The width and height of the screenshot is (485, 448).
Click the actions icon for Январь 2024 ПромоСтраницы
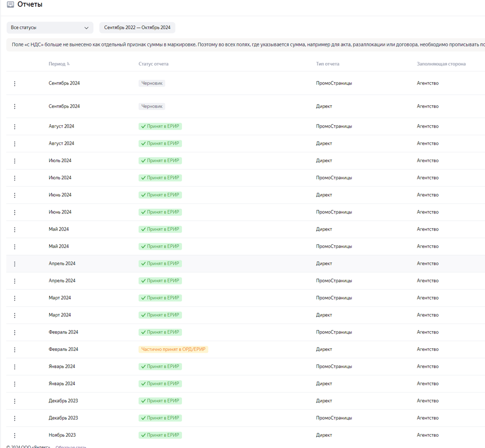[x=14, y=367]
